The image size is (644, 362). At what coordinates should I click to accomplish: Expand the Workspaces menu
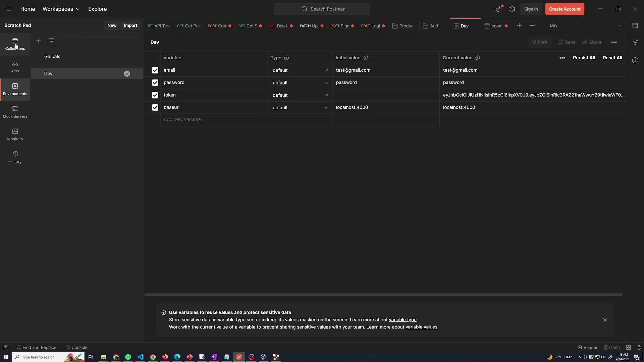[61, 9]
